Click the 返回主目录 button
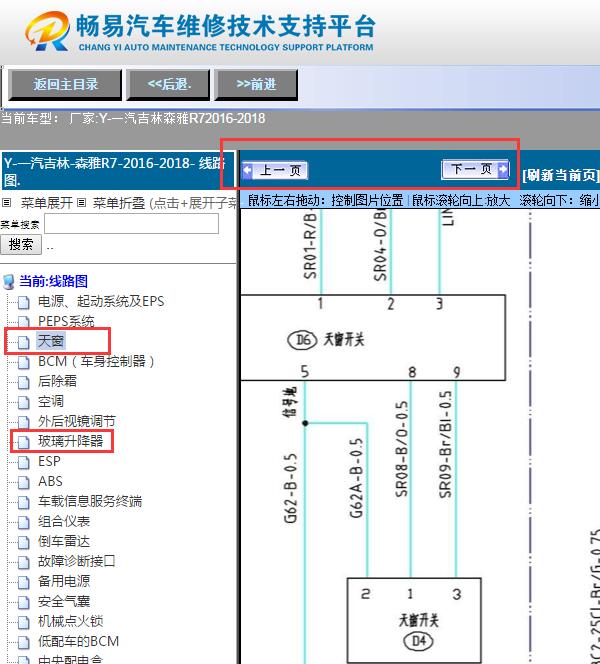 pyautogui.click(x=65, y=85)
